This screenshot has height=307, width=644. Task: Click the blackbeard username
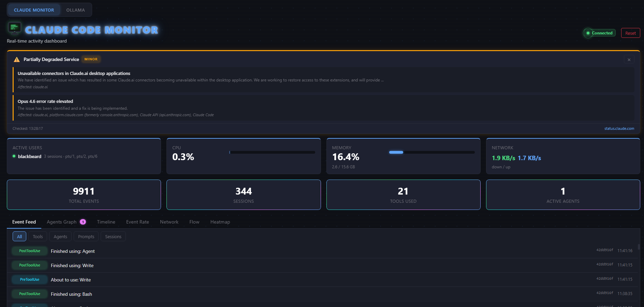(30, 156)
